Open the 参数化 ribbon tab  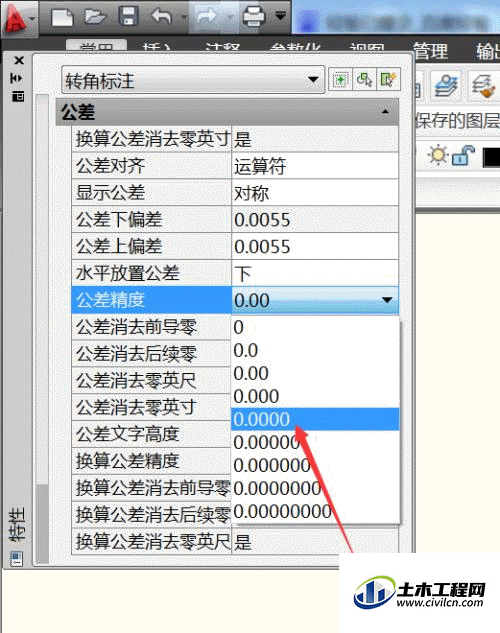[296, 47]
